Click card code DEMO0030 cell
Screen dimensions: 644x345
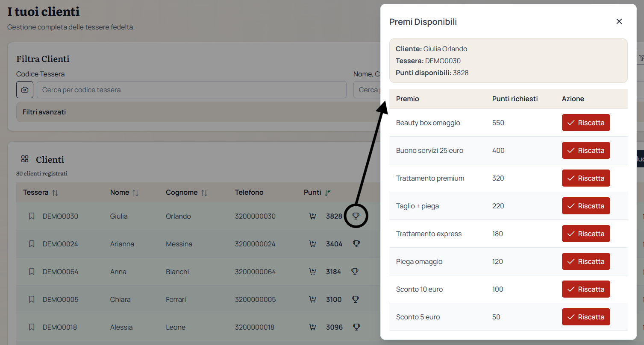pyautogui.click(x=60, y=216)
